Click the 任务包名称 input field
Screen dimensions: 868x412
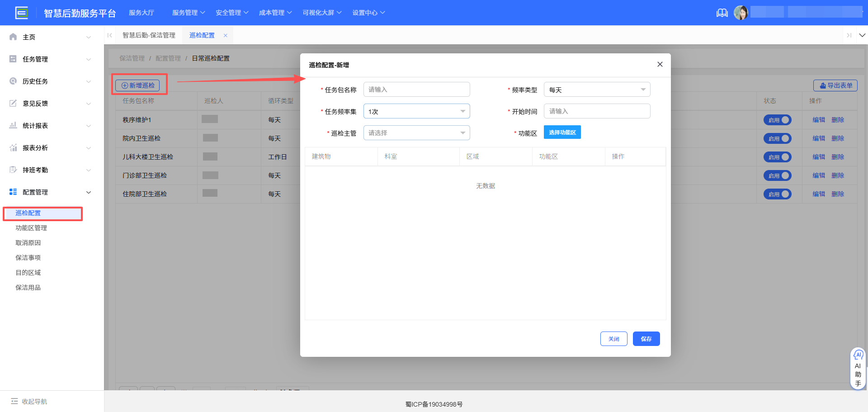click(x=416, y=89)
